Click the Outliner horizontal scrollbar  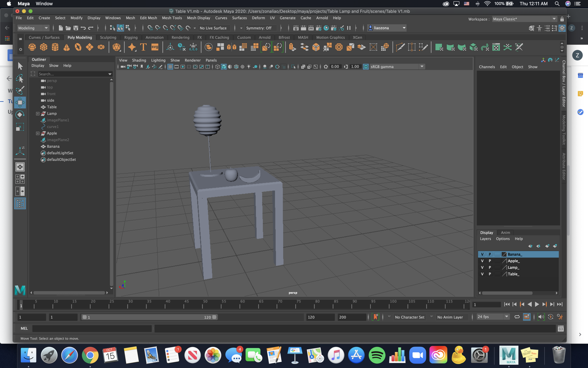[x=69, y=293]
